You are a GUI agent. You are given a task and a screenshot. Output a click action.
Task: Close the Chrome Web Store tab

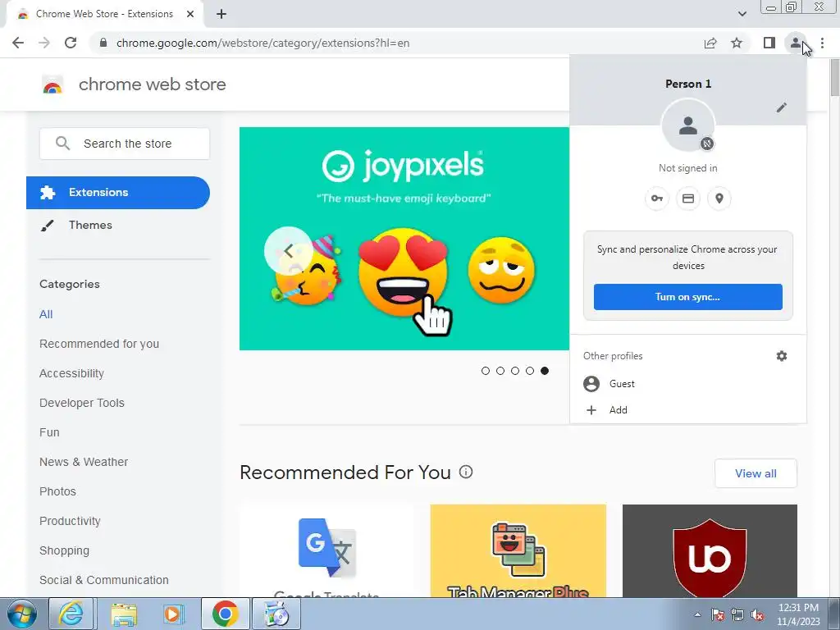(190, 14)
